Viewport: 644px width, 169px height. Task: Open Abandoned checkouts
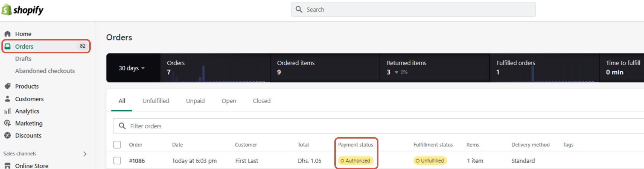(x=45, y=71)
